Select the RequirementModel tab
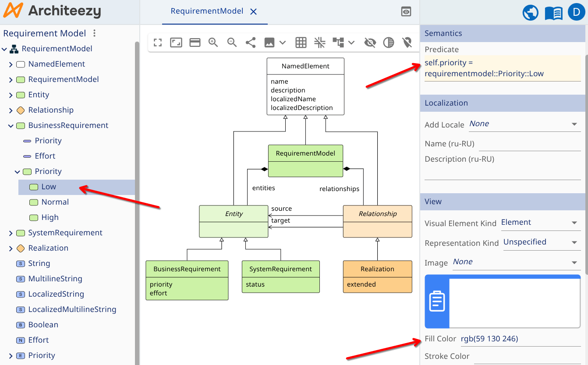 (207, 11)
